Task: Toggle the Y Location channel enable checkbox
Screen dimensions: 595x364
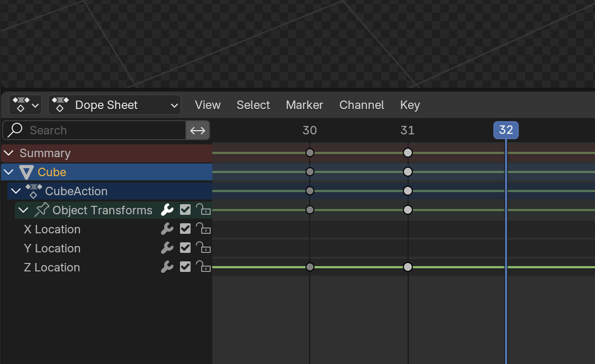Action: 185,248
